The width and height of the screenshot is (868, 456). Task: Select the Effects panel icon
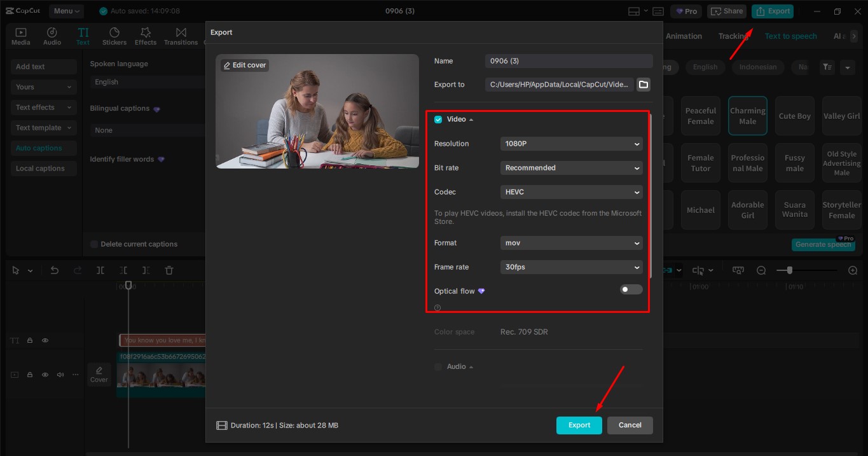coord(145,35)
